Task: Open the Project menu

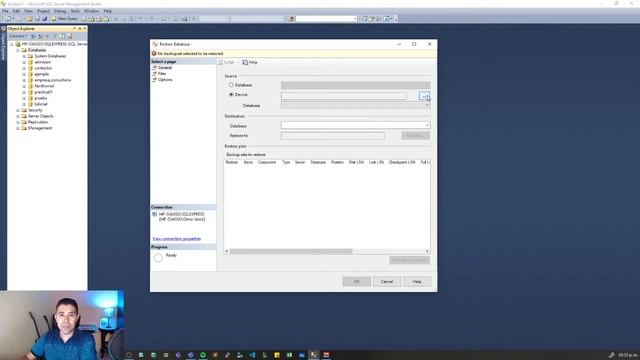Action: [x=43, y=11]
